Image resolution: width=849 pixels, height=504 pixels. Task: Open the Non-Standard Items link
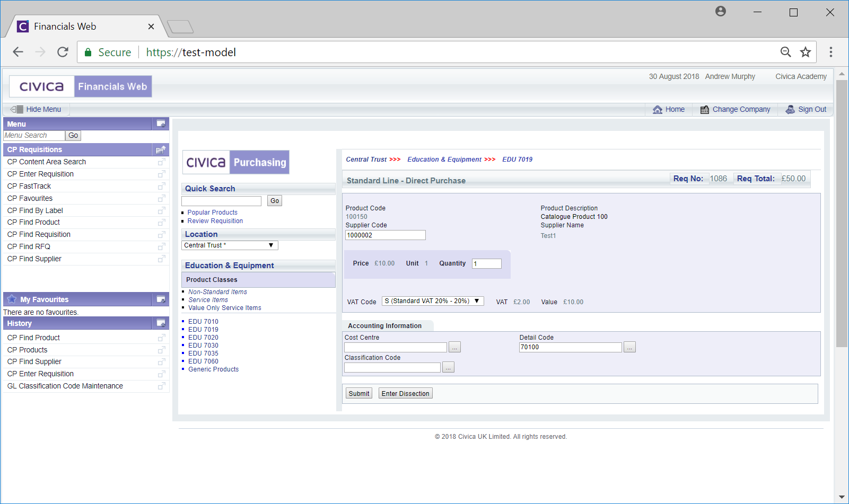point(217,292)
